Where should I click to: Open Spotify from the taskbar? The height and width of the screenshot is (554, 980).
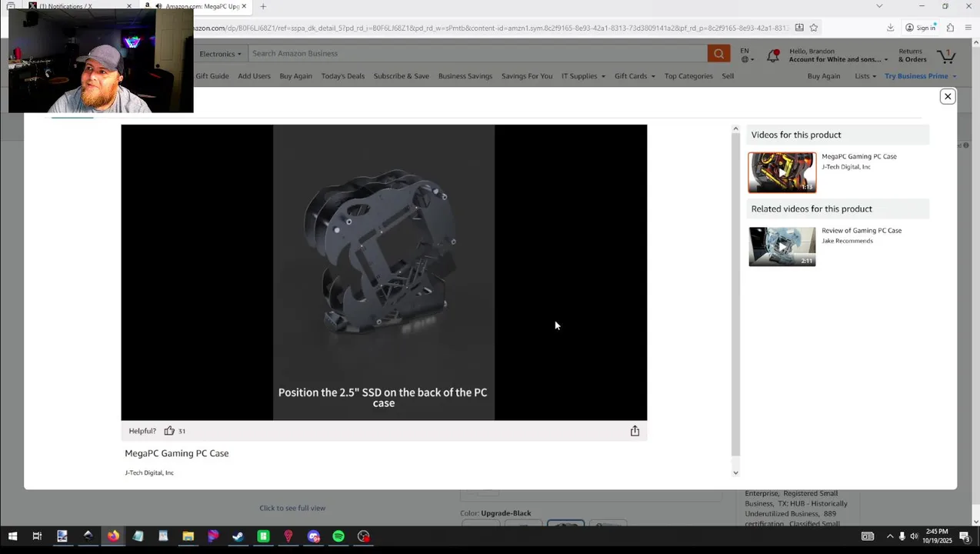(338, 536)
